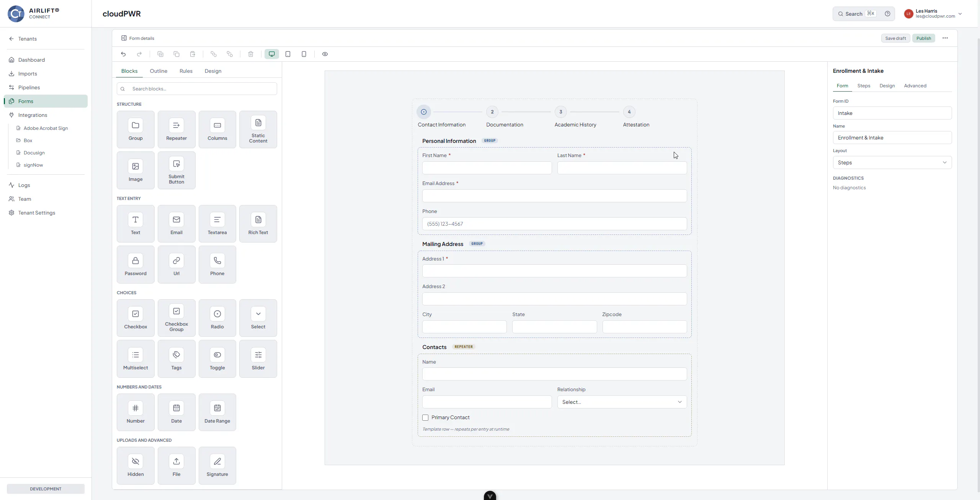The width and height of the screenshot is (980, 500).
Task: Switch to mobile phone preview mode
Action: [304, 54]
